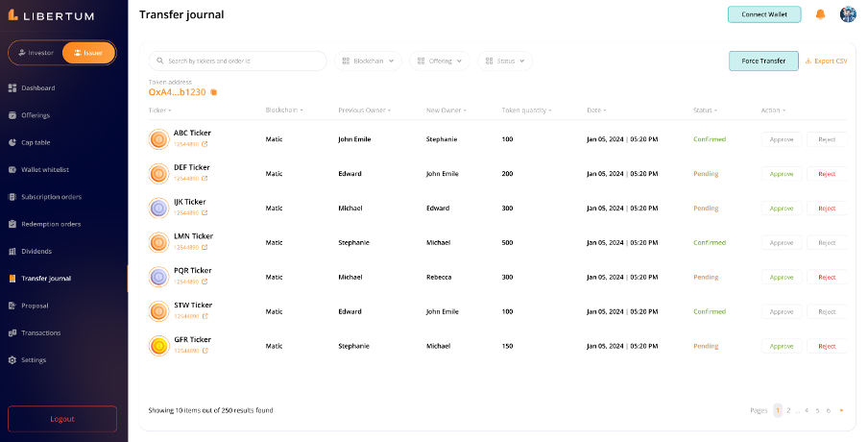Approve the DEF Ticker transfer
The height and width of the screenshot is (442, 868).
click(x=782, y=174)
